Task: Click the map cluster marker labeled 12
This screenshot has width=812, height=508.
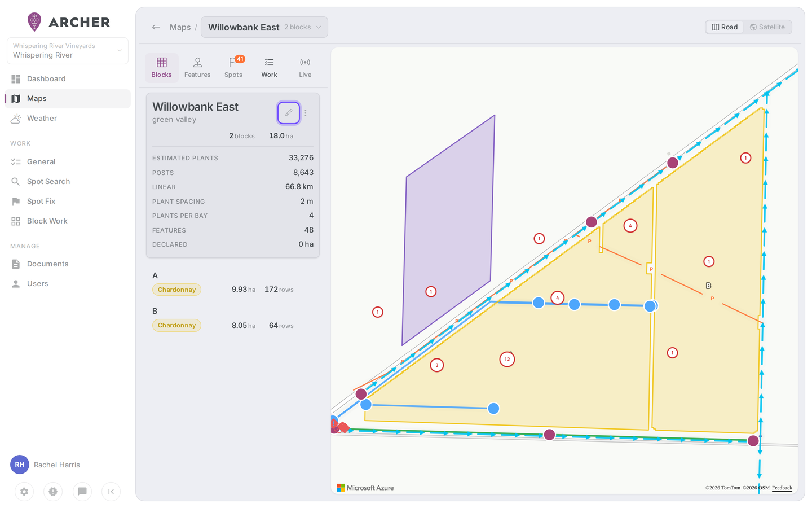Action: point(507,359)
